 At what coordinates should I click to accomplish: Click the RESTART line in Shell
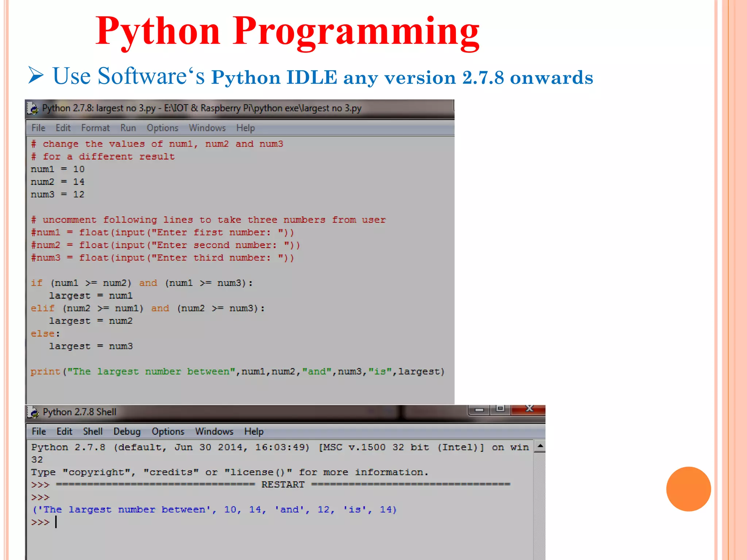click(x=271, y=485)
